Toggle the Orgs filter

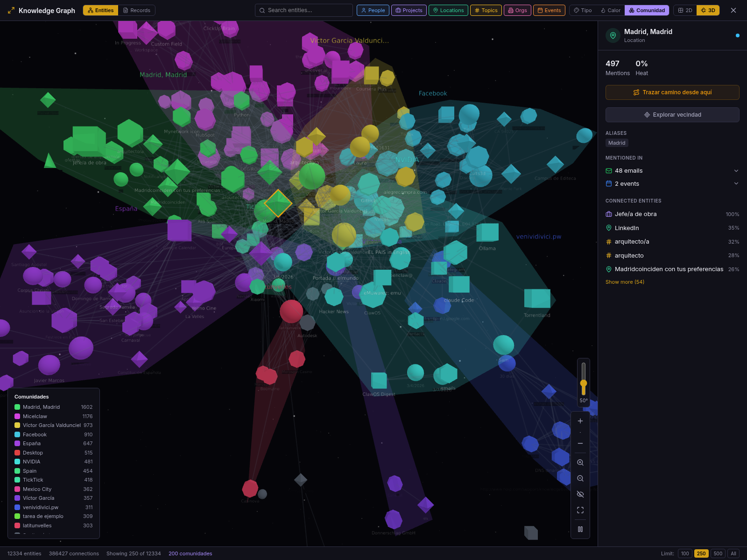click(x=517, y=10)
